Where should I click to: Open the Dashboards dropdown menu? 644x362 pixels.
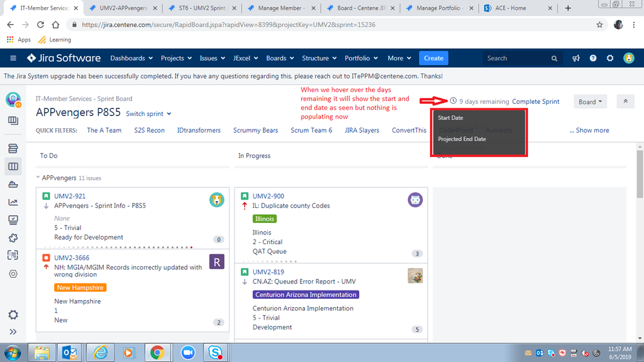[x=132, y=58]
